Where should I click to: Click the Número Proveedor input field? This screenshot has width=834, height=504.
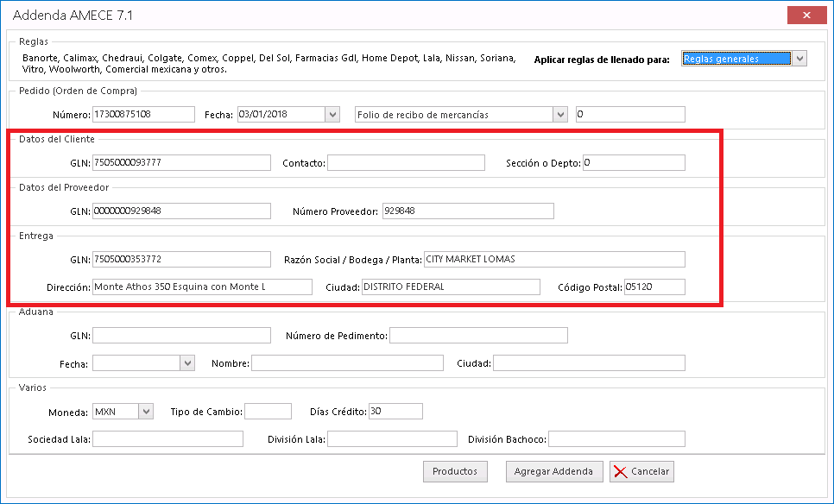pos(467,211)
